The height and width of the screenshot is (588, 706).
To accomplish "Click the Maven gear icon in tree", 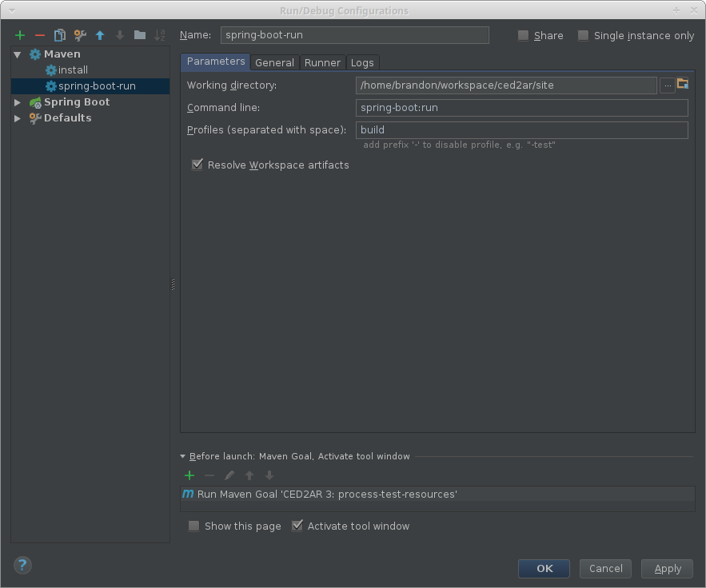I will 35,54.
